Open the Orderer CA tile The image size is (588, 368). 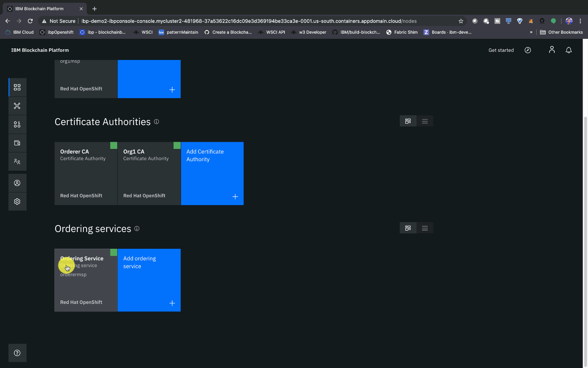(x=86, y=173)
